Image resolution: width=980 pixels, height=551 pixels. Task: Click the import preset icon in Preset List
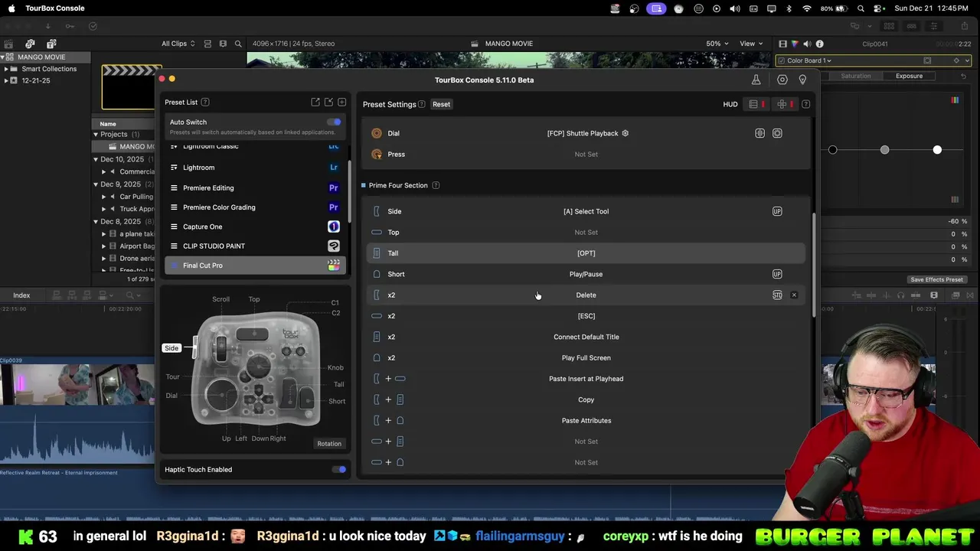point(328,102)
